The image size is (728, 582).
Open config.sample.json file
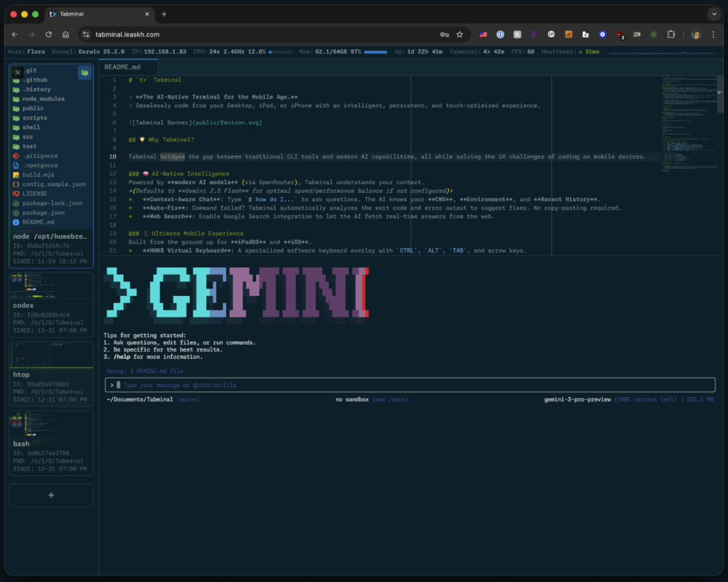click(54, 184)
